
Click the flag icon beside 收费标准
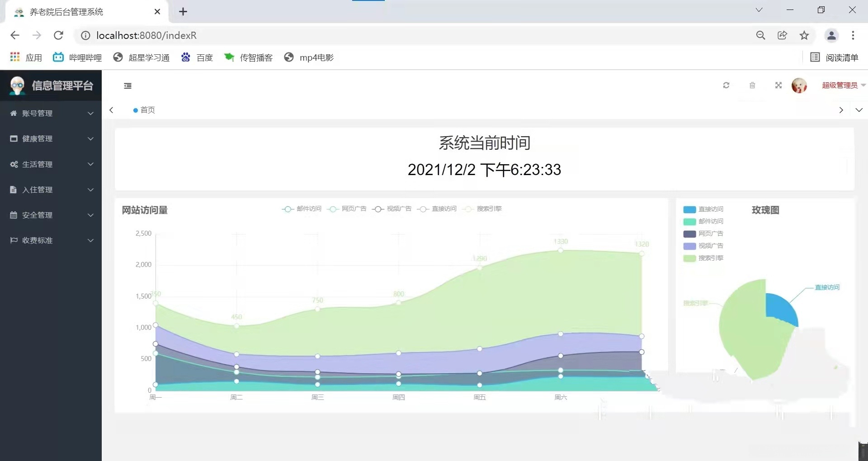tap(14, 240)
